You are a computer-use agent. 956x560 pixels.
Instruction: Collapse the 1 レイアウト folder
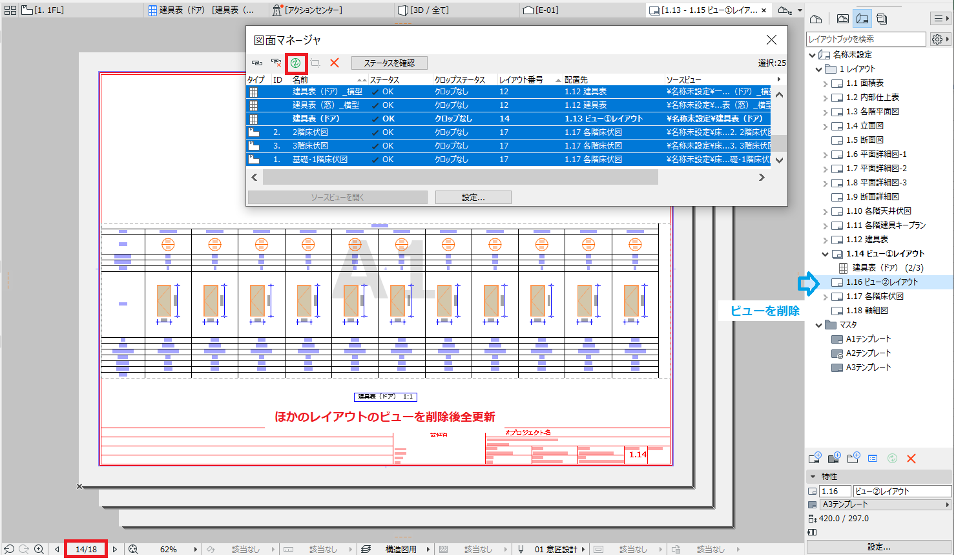coord(819,69)
